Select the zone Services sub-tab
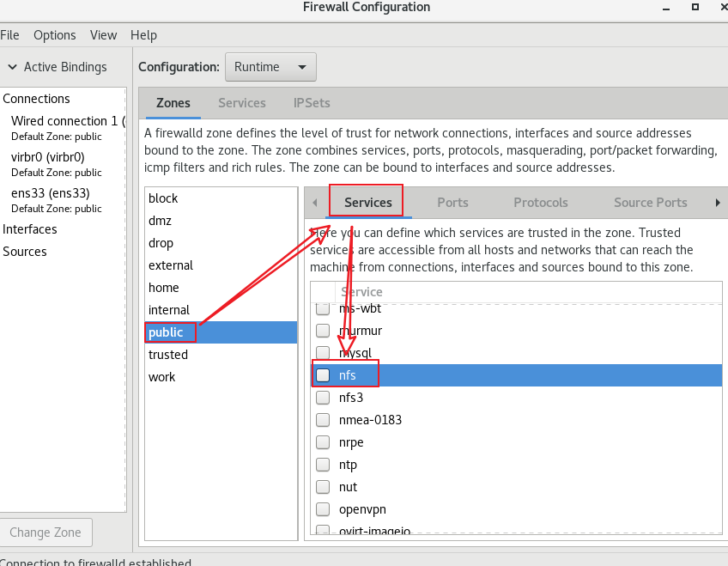The width and height of the screenshot is (728, 566). [x=368, y=203]
